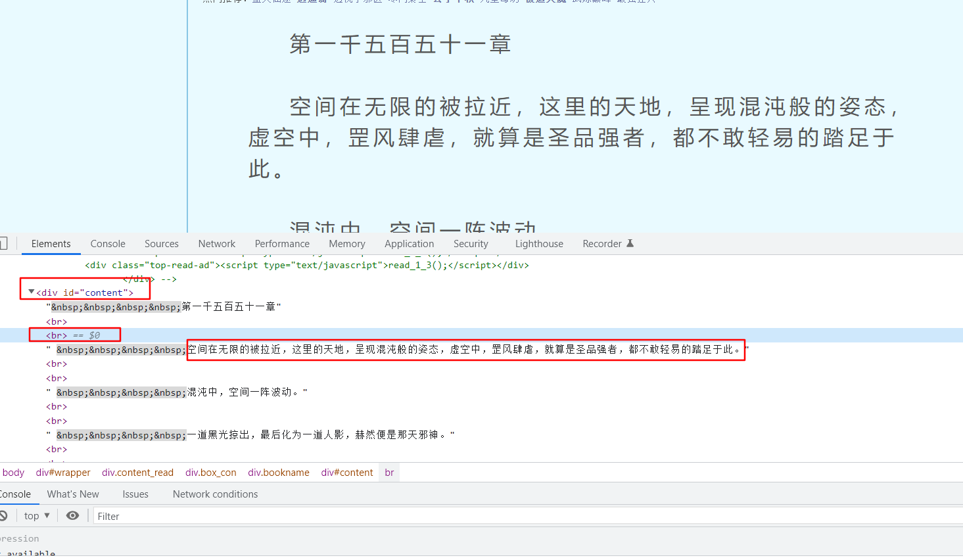Switch to the Console panel tab

pos(108,244)
